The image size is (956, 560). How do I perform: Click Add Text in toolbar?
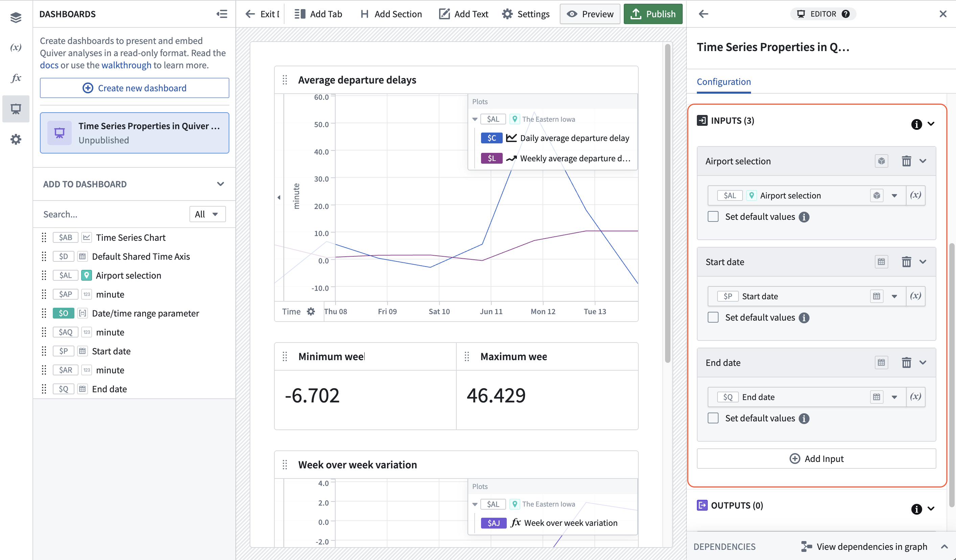[463, 14]
